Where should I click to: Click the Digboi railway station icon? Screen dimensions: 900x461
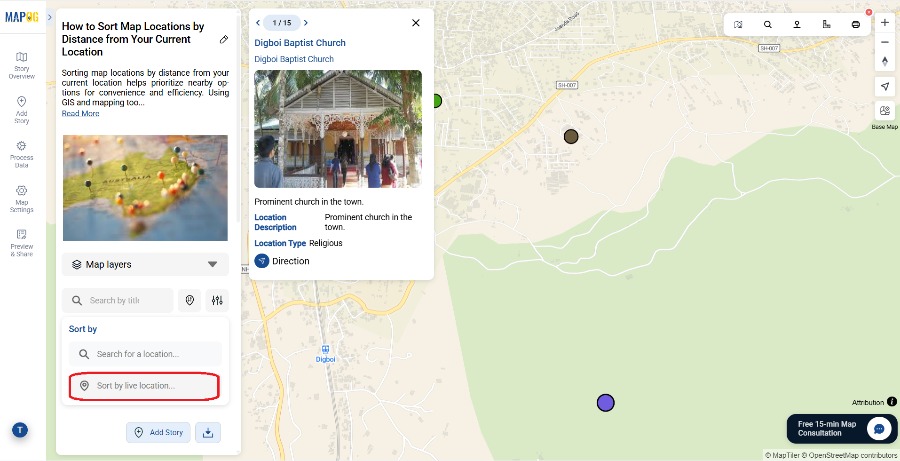click(325, 349)
